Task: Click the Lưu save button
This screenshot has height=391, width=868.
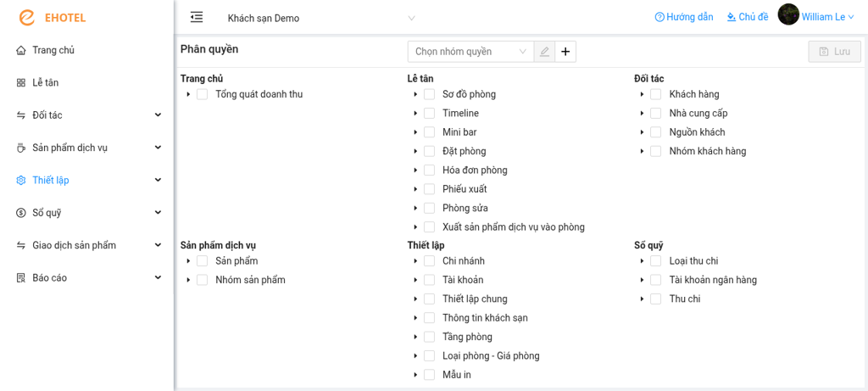Action: tap(835, 52)
